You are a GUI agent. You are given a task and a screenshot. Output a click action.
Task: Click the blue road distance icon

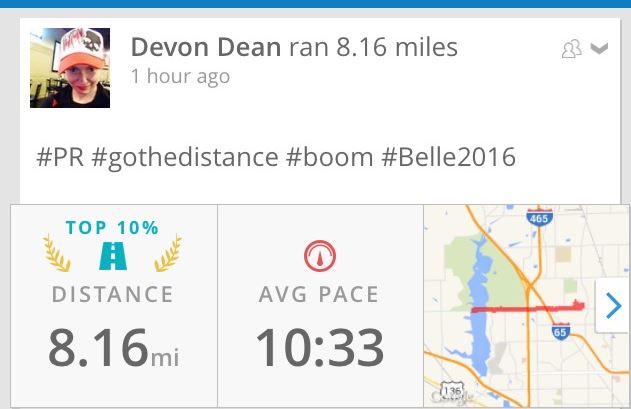113,257
